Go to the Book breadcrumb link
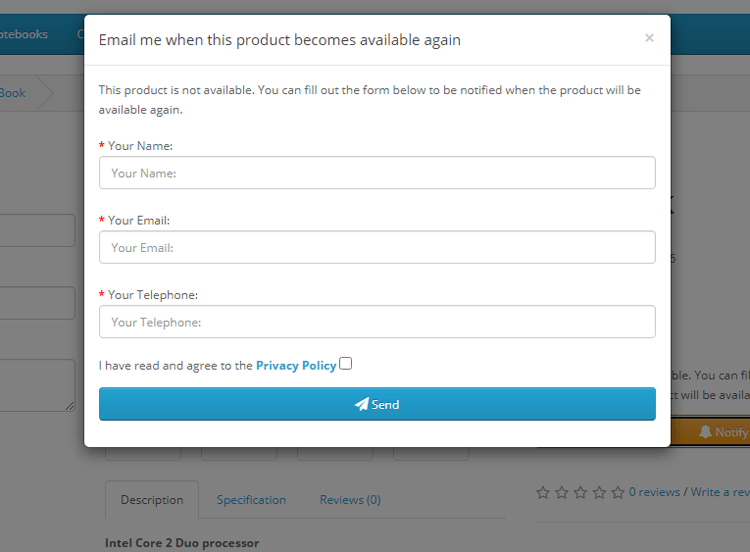Image resolution: width=750 pixels, height=552 pixels. 12,93
